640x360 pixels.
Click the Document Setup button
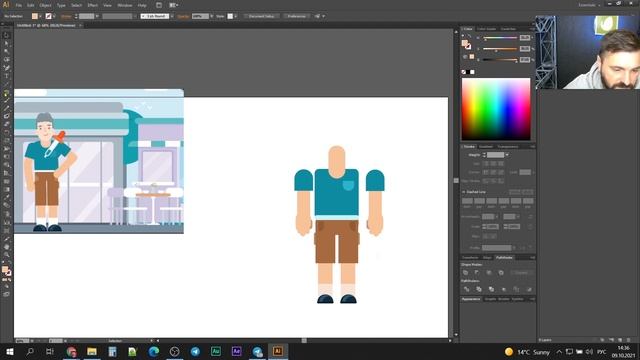click(262, 16)
